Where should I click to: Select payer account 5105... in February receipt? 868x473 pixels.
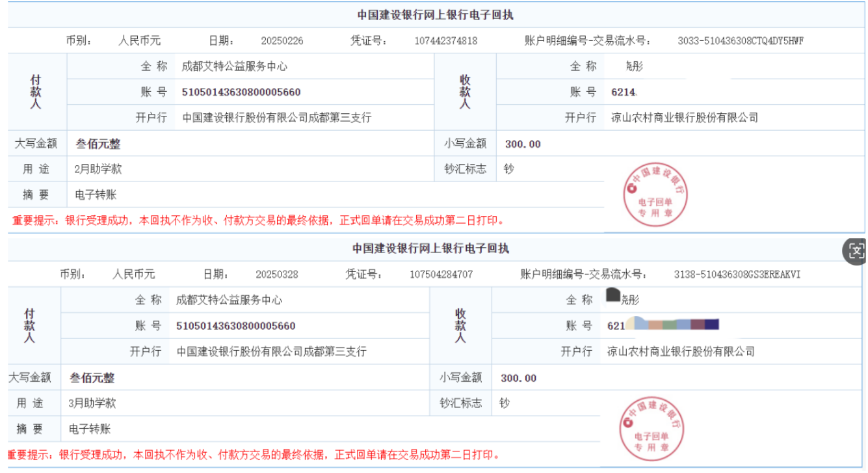tap(241, 92)
